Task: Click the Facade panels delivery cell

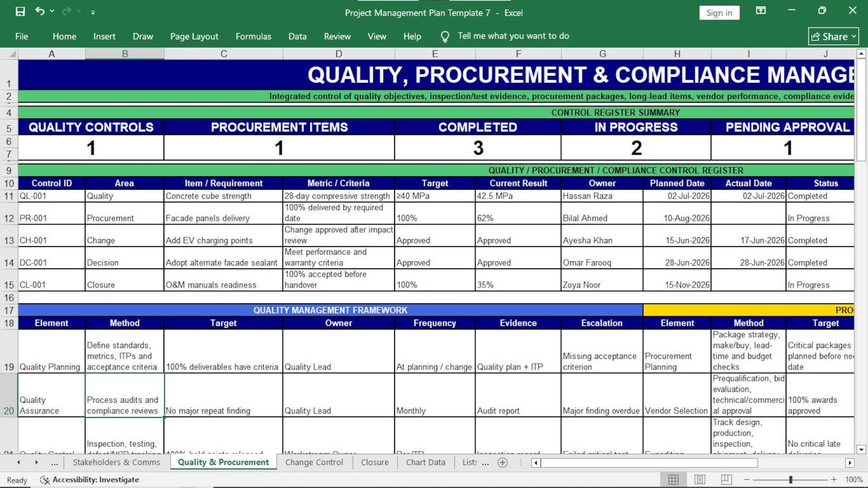Action: click(x=224, y=213)
